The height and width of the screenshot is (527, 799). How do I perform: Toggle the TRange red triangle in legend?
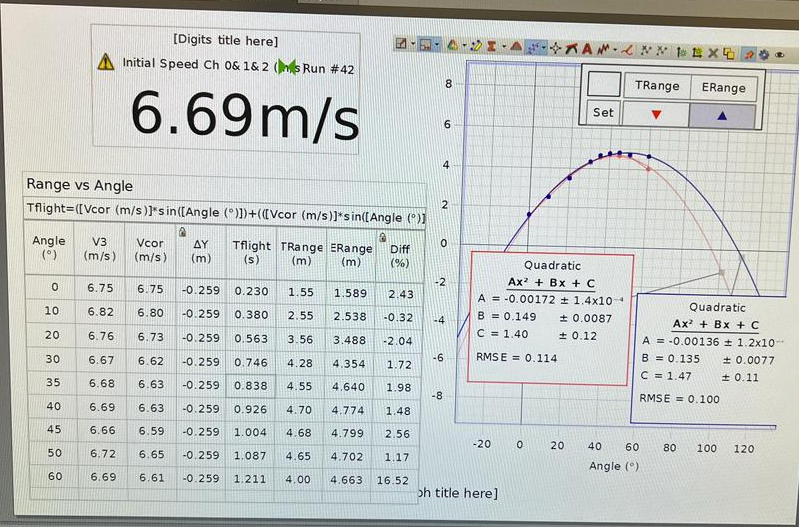click(656, 115)
